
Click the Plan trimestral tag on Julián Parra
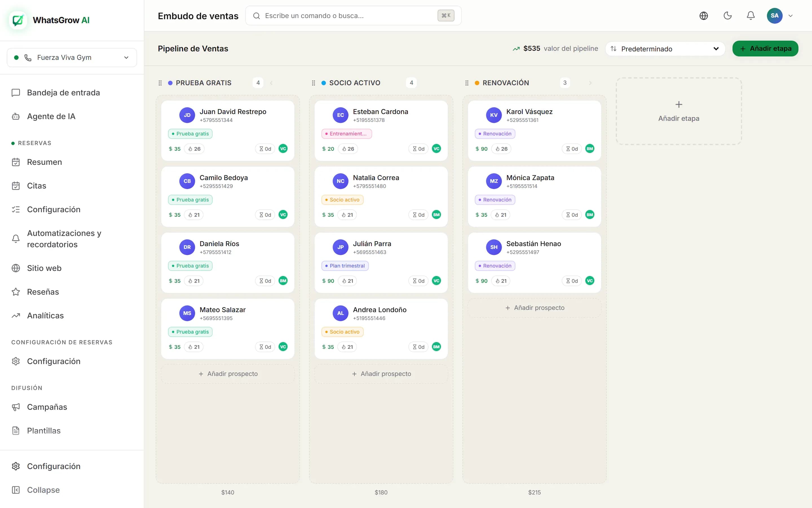[x=345, y=266]
